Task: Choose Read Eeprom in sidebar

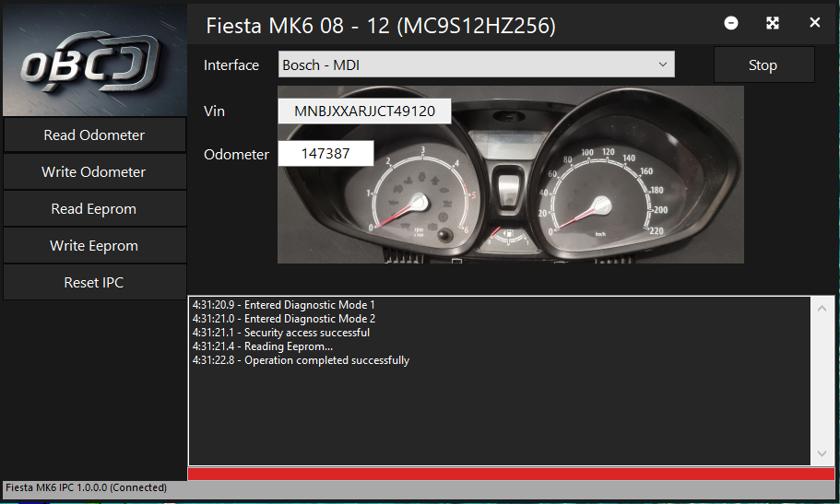Action: click(x=95, y=209)
